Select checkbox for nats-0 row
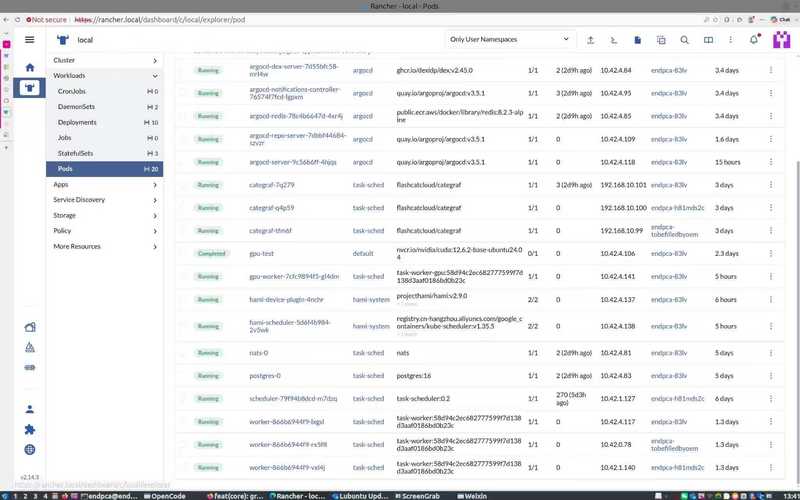Screen dimensions: 800x500 pyautogui.click(x=183, y=353)
